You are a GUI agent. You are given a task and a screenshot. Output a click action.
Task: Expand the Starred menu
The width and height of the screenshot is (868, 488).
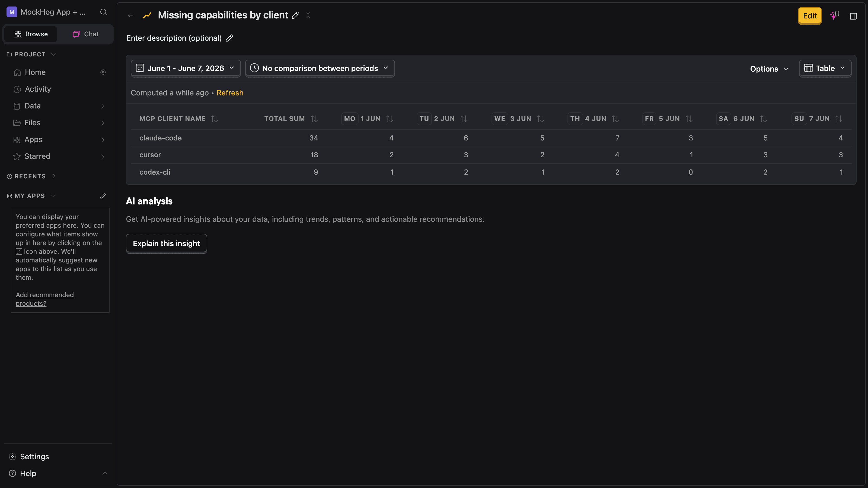[103, 157]
